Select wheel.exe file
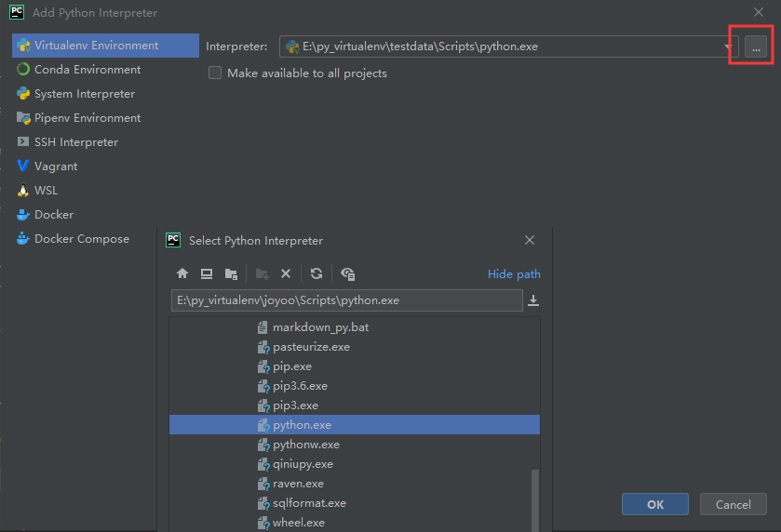The width and height of the screenshot is (781, 532). (354, 523)
